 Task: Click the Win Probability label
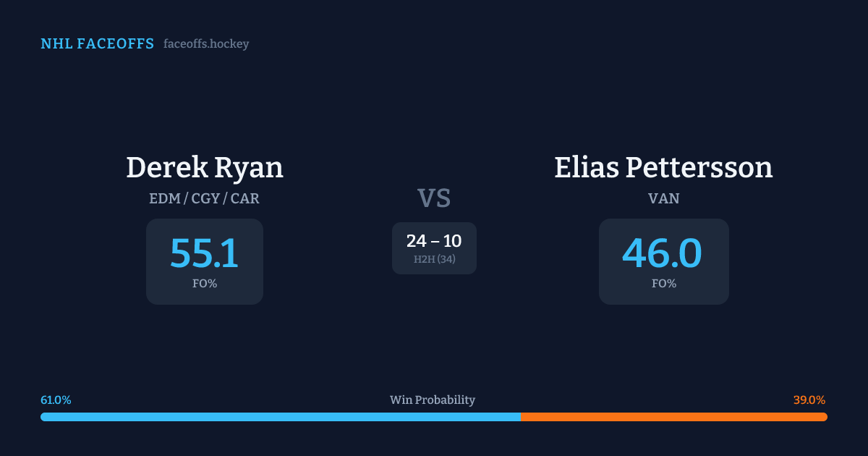tap(433, 400)
